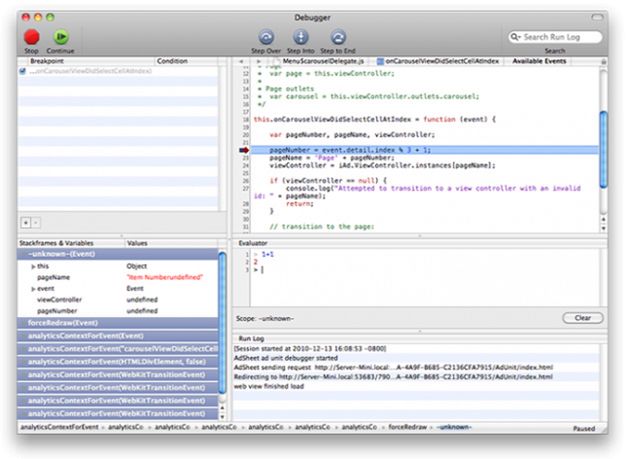Clear the evaluator with the Clear button

coord(583,318)
